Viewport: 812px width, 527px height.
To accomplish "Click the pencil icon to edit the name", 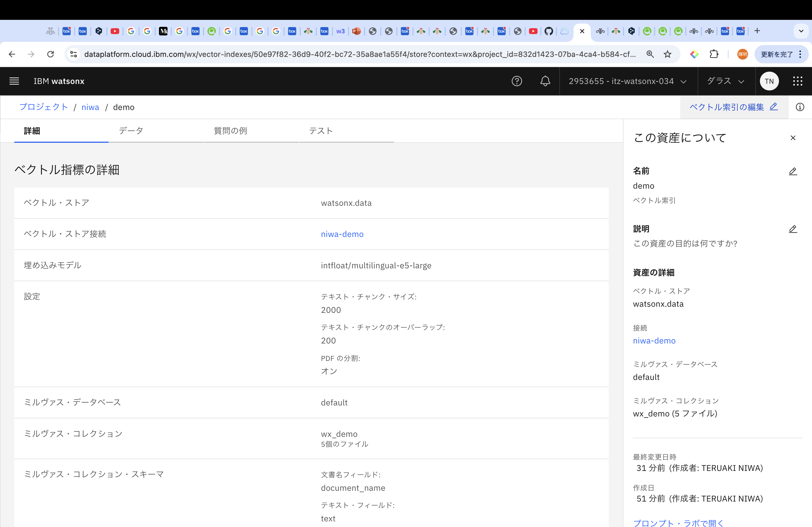I will (x=793, y=171).
